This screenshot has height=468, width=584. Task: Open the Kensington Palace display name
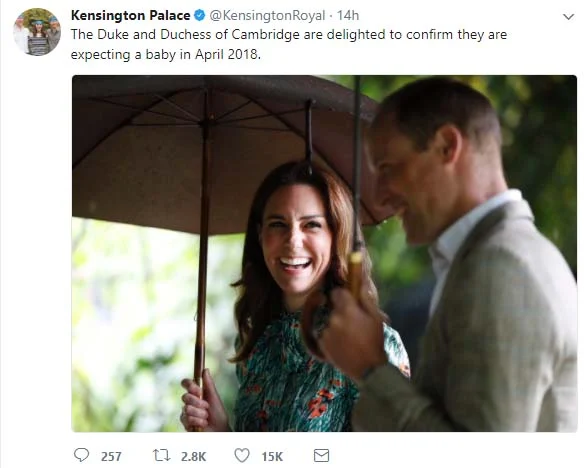[131, 15]
